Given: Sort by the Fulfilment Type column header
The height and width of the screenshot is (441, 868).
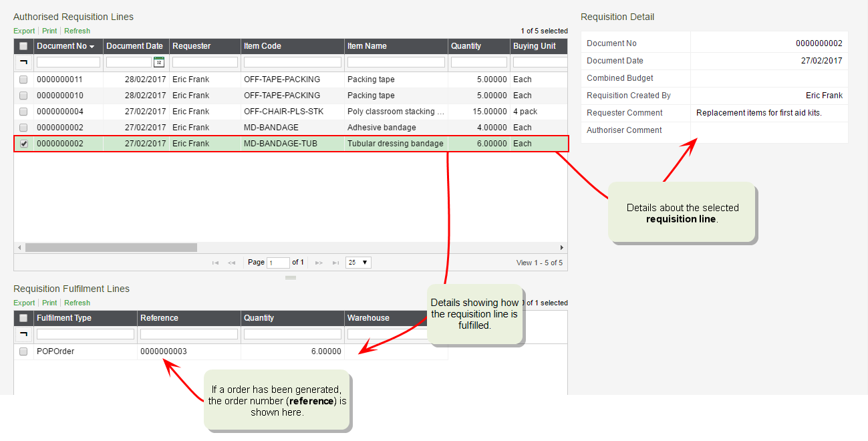Looking at the screenshot, I should tap(64, 318).
